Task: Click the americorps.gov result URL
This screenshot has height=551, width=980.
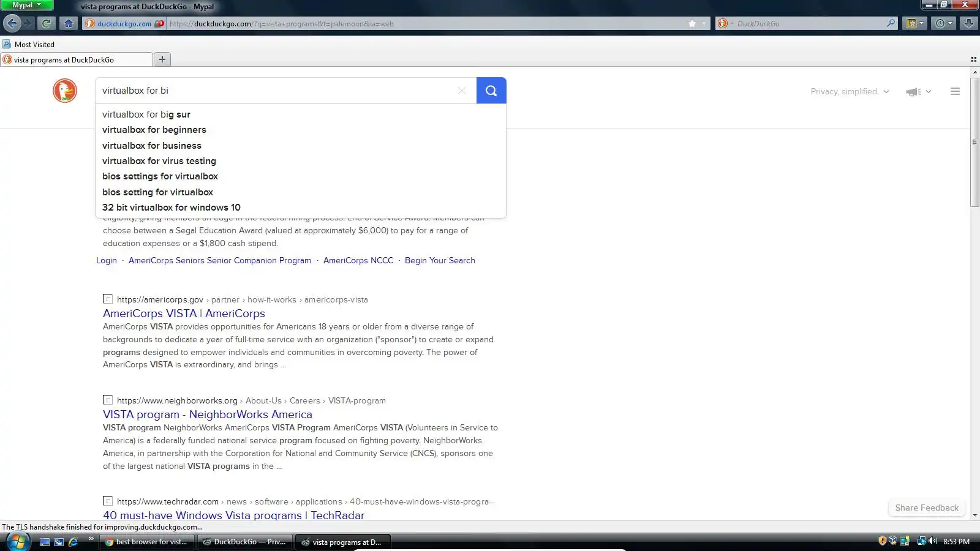Action: (243, 299)
